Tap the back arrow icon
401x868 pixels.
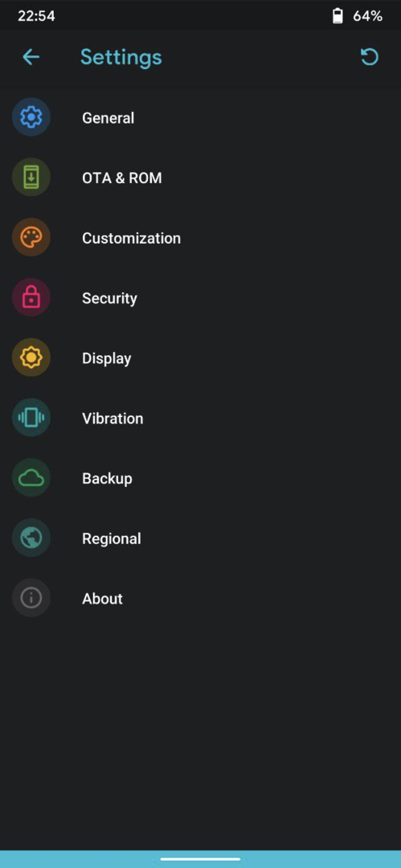click(x=31, y=57)
